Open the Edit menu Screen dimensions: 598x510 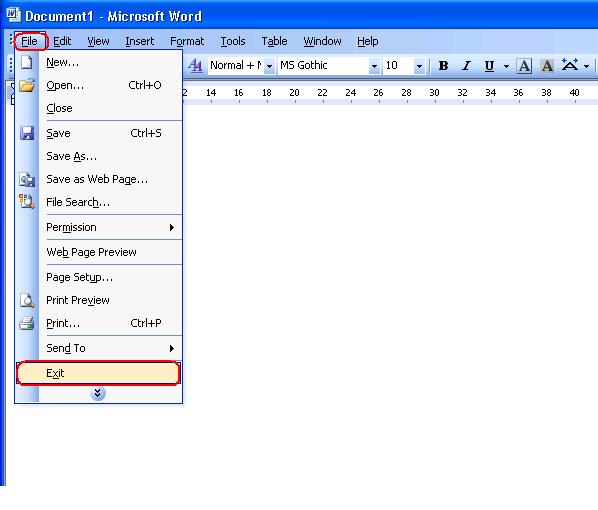(x=62, y=41)
